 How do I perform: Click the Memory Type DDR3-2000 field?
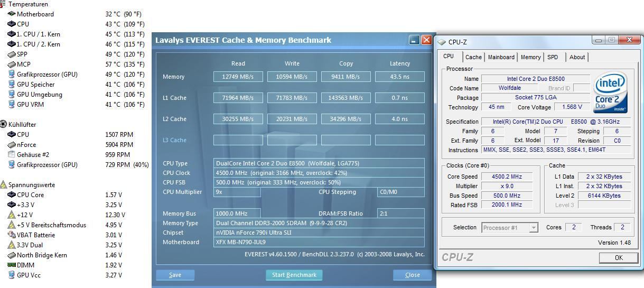319,223
